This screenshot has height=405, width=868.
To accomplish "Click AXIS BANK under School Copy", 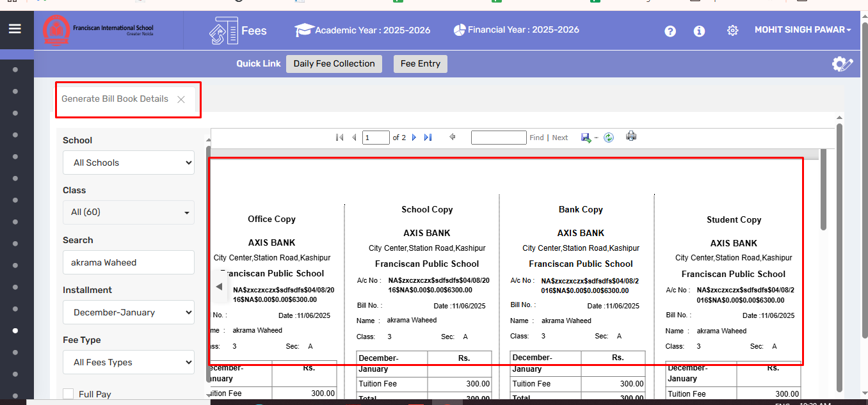I will click(427, 233).
